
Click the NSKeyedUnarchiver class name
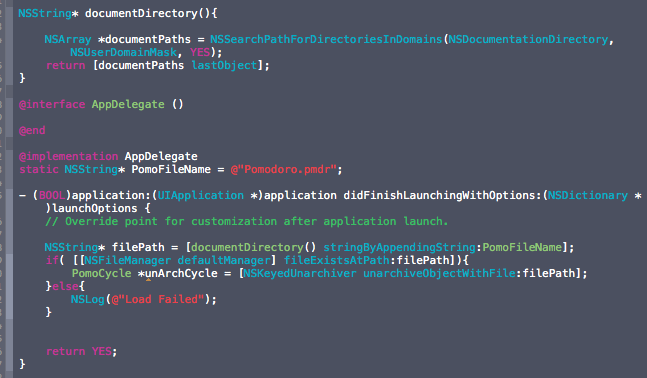coord(300,273)
